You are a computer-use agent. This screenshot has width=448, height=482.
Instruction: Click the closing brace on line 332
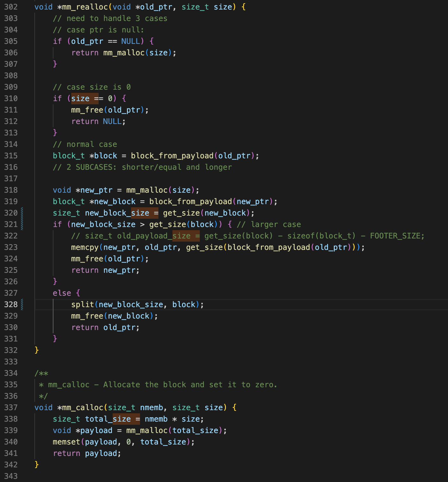pyautogui.click(x=37, y=350)
